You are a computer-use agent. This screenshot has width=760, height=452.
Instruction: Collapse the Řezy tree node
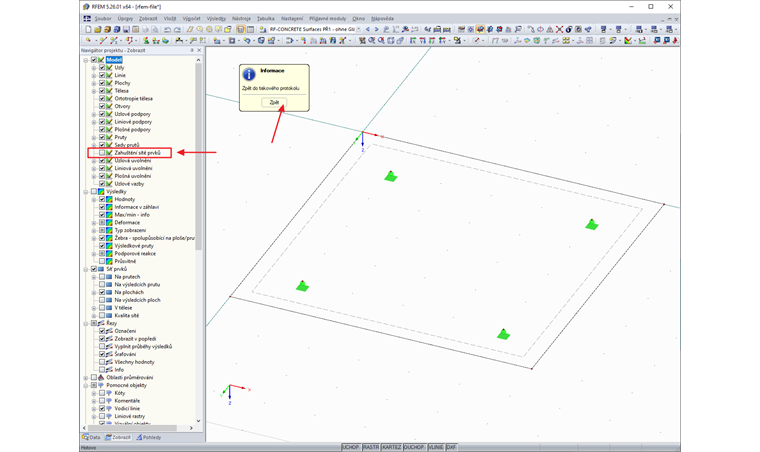point(86,324)
